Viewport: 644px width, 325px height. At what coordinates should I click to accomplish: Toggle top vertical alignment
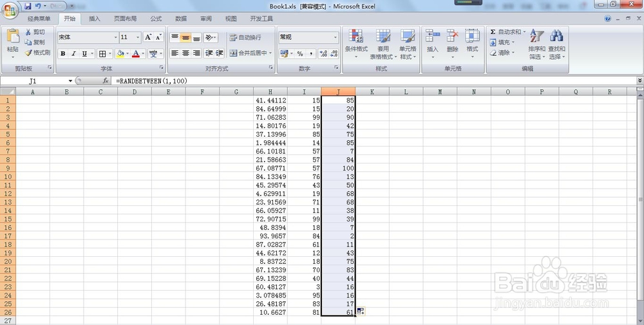(x=175, y=38)
